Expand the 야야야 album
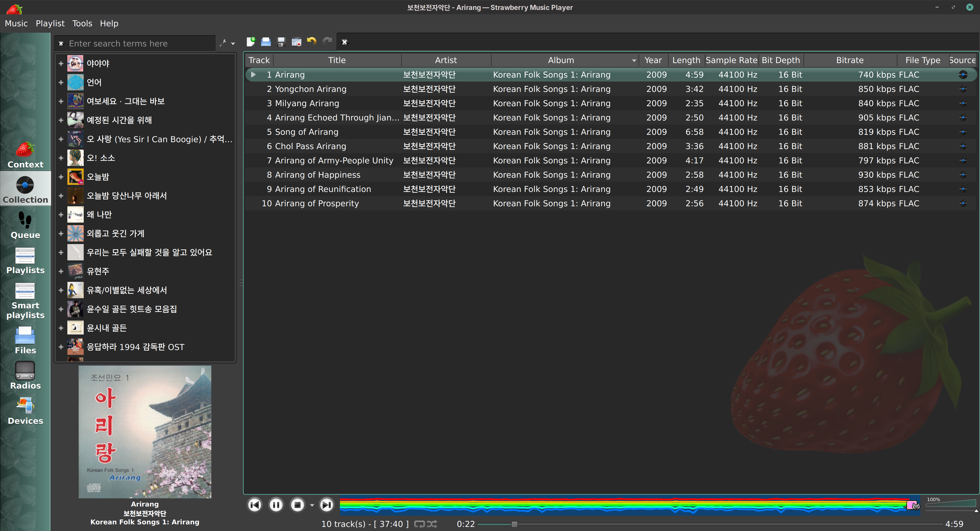Viewport: 980px width, 531px height. click(x=61, y=64)
